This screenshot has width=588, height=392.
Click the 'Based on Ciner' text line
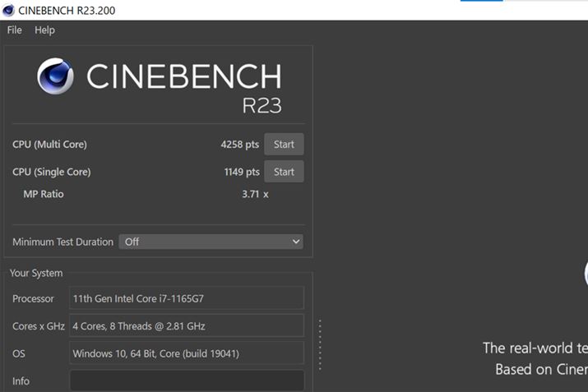pyautogui.click(x=541, y=370)
